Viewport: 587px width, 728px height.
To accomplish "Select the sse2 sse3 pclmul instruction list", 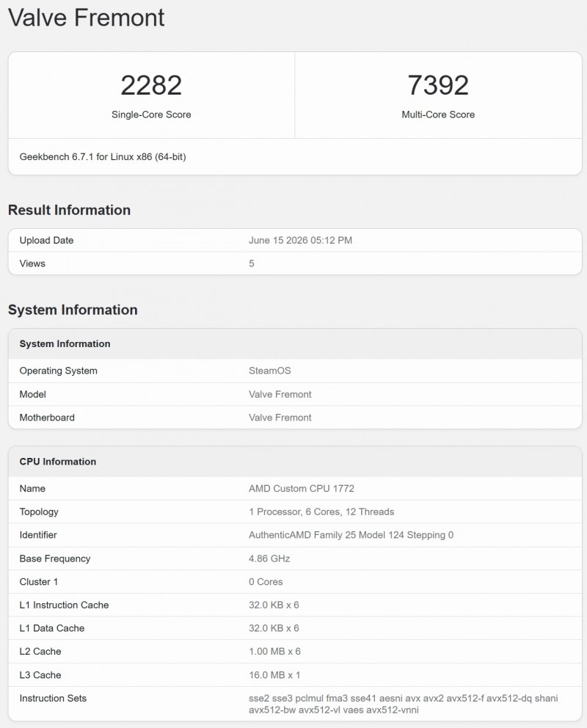I will pyautogui.click(x=404, y=705).
